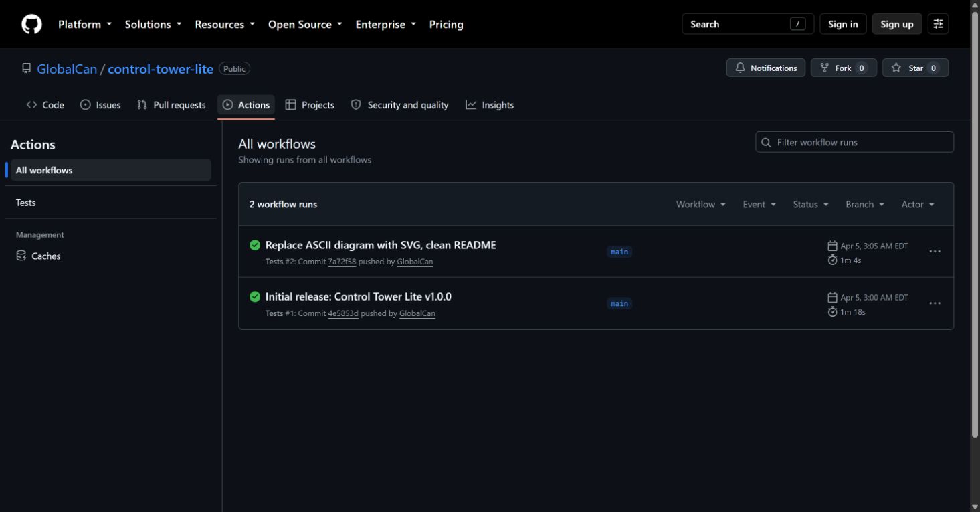Open the three-dot menu for Replace ASCII diagram run
The image size is (980, 512).
point(935,252)
